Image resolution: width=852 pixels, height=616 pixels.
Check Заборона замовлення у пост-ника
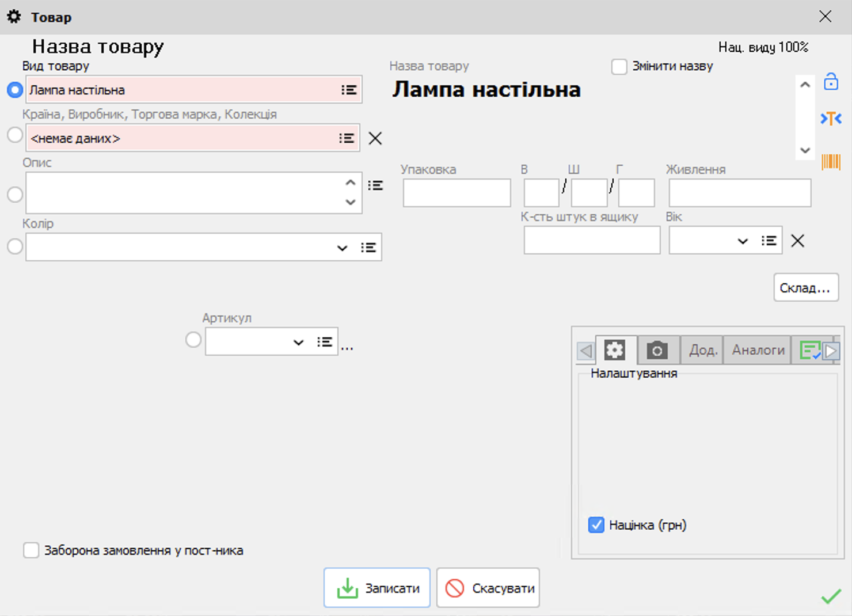[x=31, y=550]
